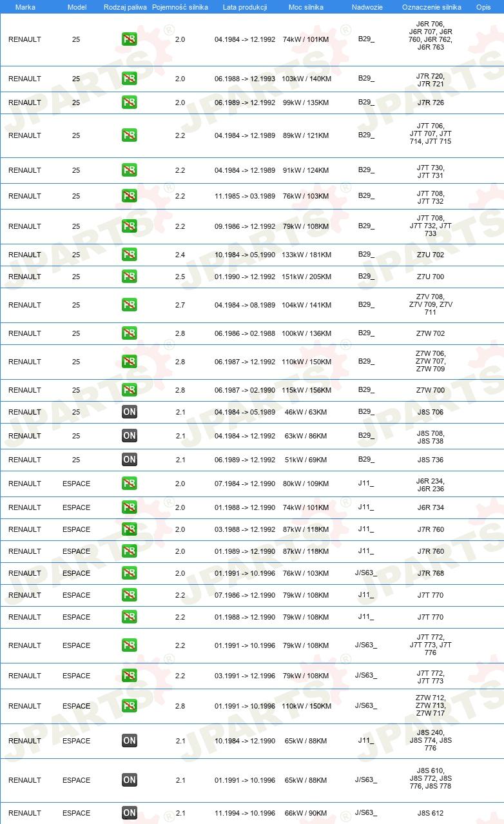Screen dimensions: 504x824
Task: Click the petrol icon for production 03.1991 -> 12.1996
Action: click(130, 676)
